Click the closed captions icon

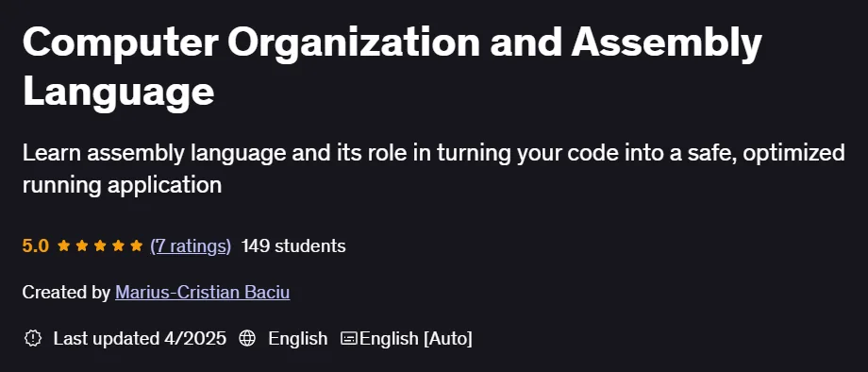click(349, 338)
